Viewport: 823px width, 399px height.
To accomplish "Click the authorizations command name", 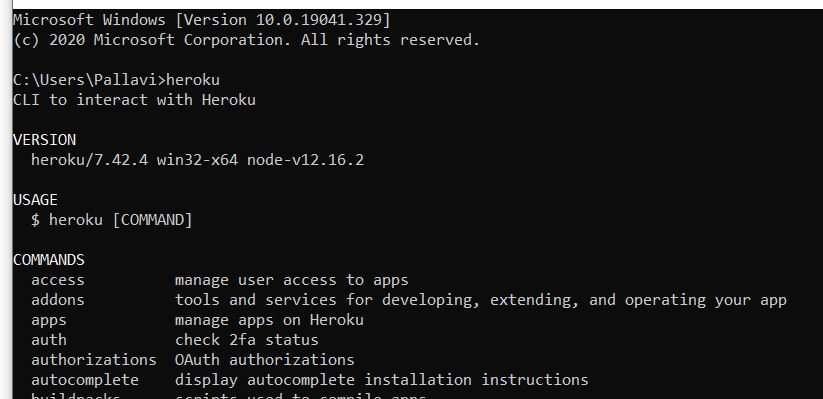I will coord(94,360).
